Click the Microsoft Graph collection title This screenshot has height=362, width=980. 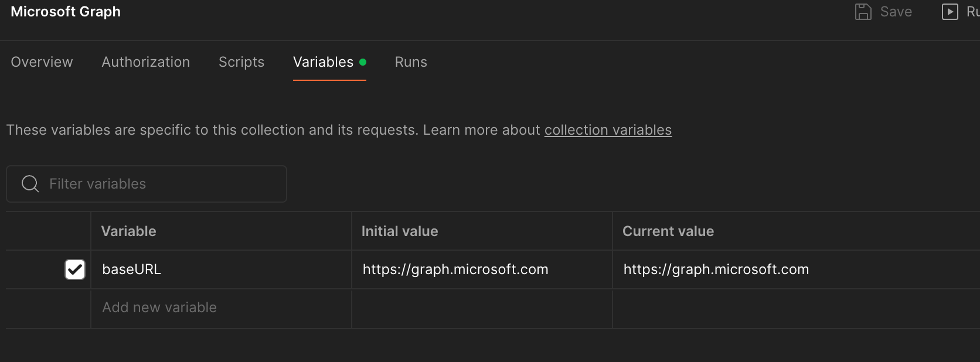66,12
